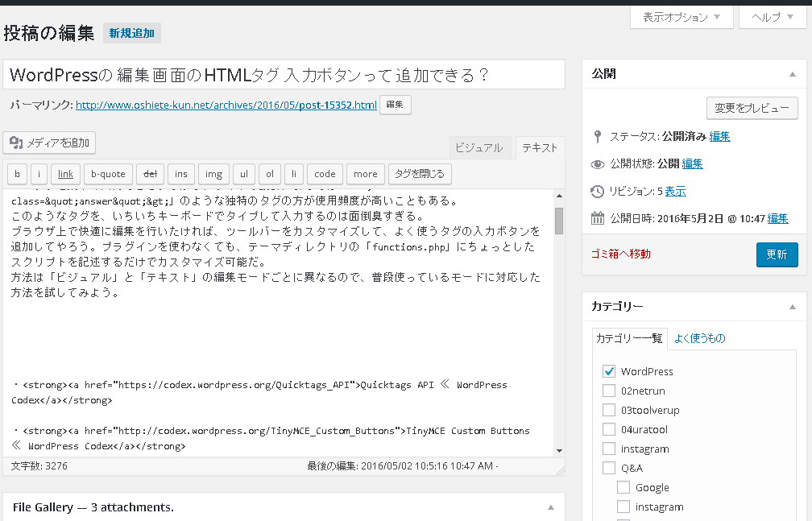Viewport: 812px width, 521px height.
Task: Check the instagram subcategory under Q&A
Action: point(623,507)
